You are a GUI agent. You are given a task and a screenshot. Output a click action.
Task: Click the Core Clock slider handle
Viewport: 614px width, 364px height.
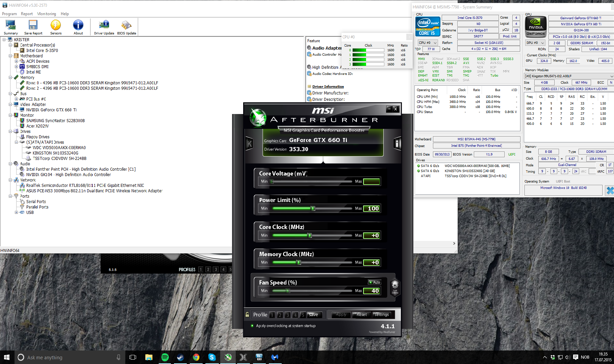tap(310, 235)
